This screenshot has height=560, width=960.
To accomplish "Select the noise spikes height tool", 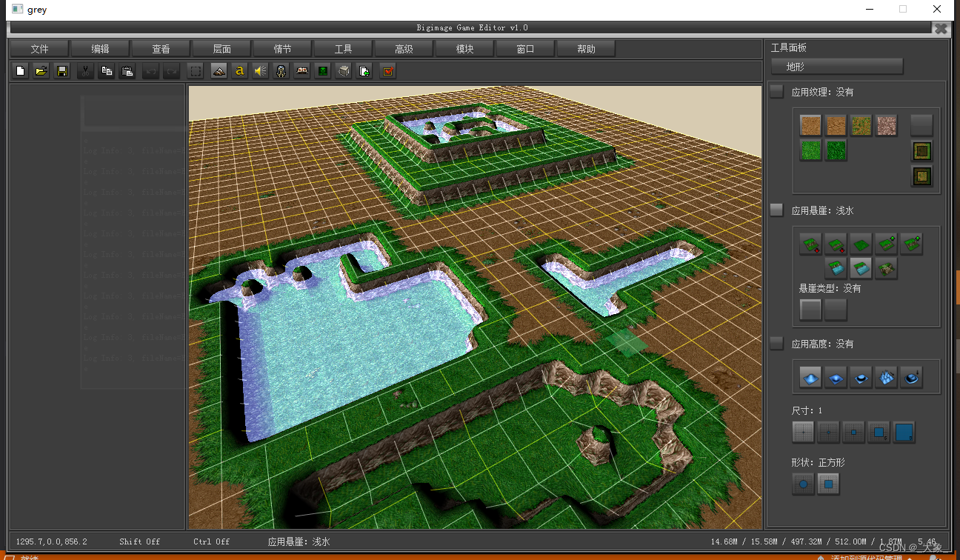I will point(886,378).
